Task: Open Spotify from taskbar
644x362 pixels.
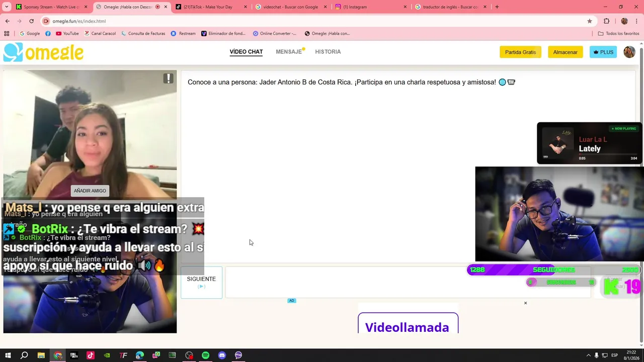Action: [x=205, y=355]
